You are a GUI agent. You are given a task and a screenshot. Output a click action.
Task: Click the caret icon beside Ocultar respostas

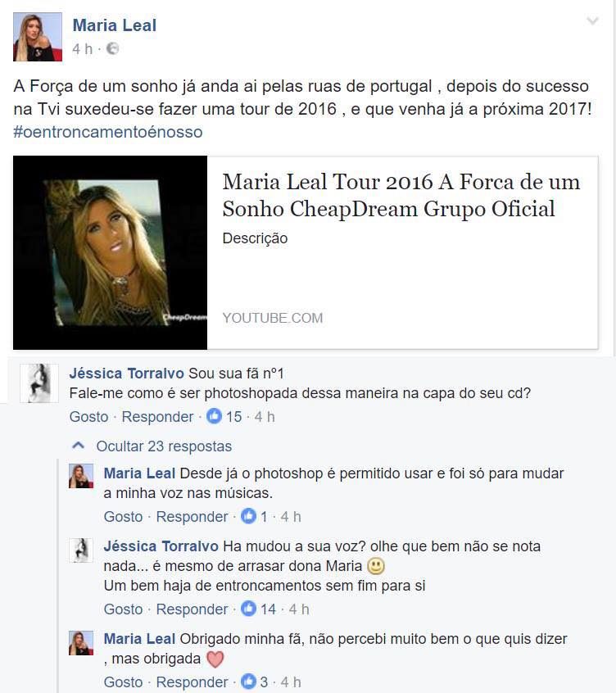78,446
